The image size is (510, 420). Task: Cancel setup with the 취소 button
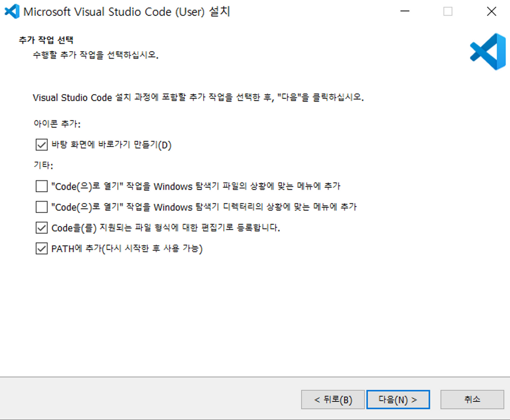click(x=472, y=399)
